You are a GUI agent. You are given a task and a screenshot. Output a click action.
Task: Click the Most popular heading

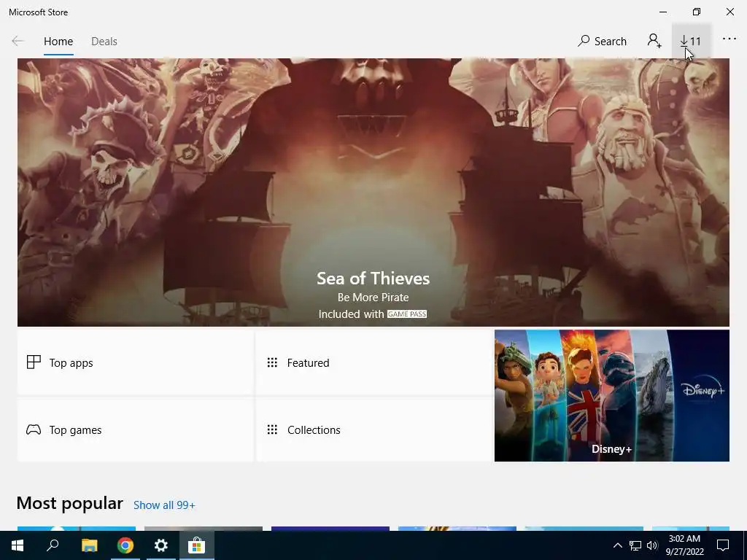(69, 503)
